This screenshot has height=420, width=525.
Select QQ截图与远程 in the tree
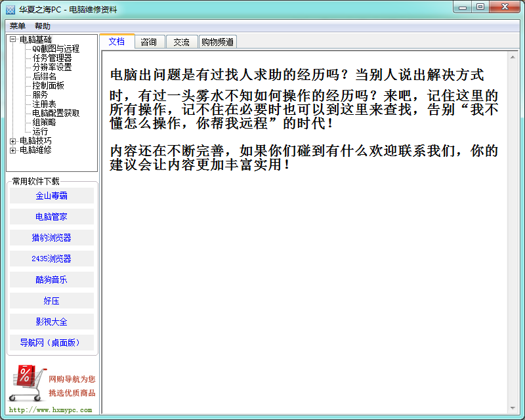tap(56, 49)
